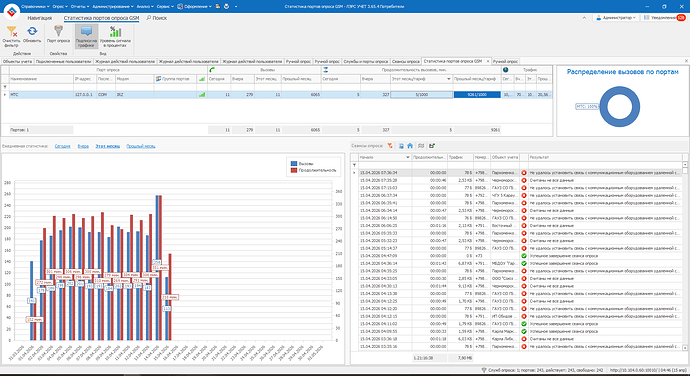Click the 9261/1000 tariff progress bar

click(x=477, y=95)
